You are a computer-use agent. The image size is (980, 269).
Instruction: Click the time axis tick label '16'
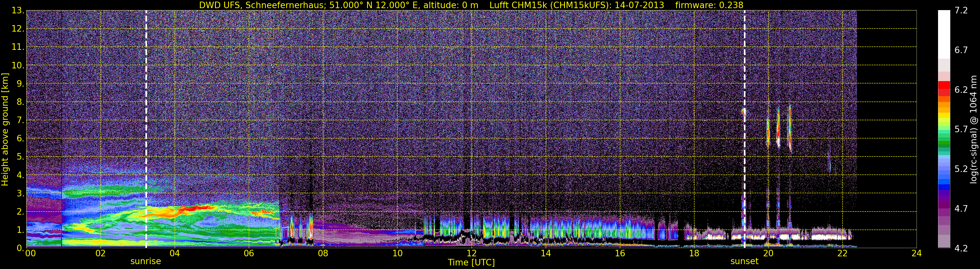coord(620,253)
